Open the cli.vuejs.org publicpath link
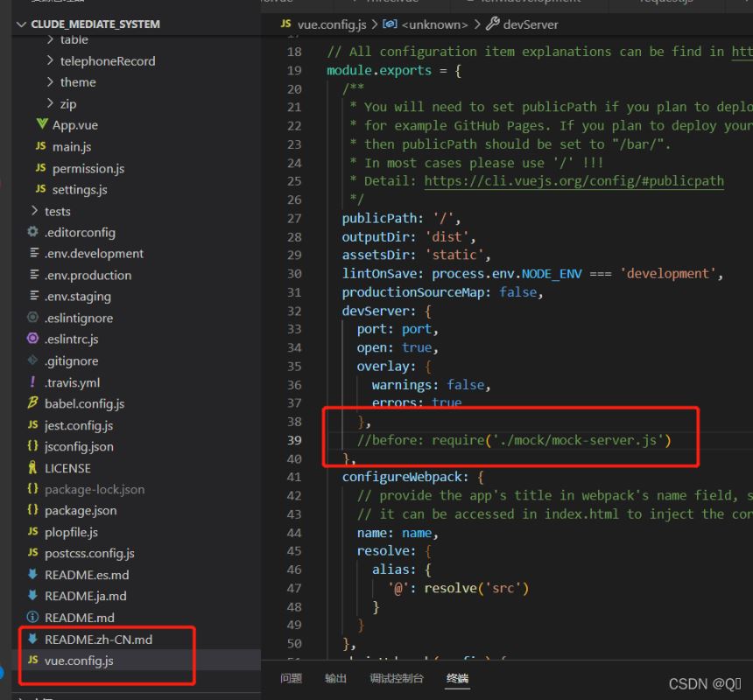This screenshot has width=753, height=700. (574, 181)
